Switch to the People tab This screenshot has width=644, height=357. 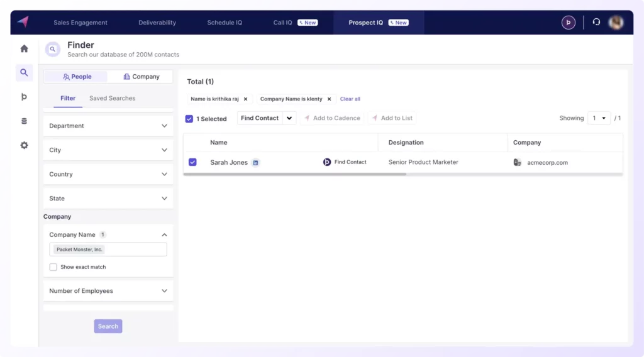[x=76, y=77]
